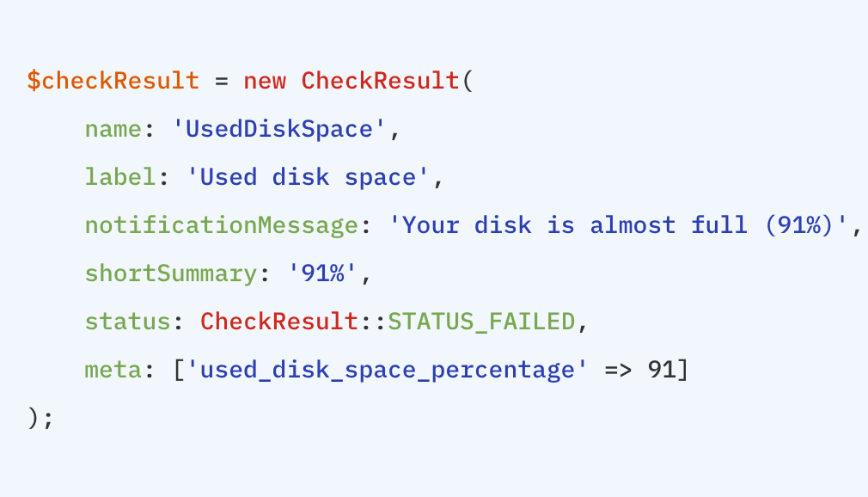Image resolution: width=868 pixels, height=497 pixels.
Task: Click the closing parenthesis and semicolon
Action: tap(40, 418)
